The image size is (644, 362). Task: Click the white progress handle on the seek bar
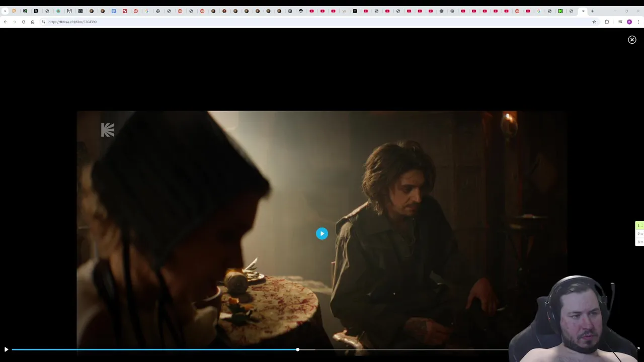tap(298, 349)
